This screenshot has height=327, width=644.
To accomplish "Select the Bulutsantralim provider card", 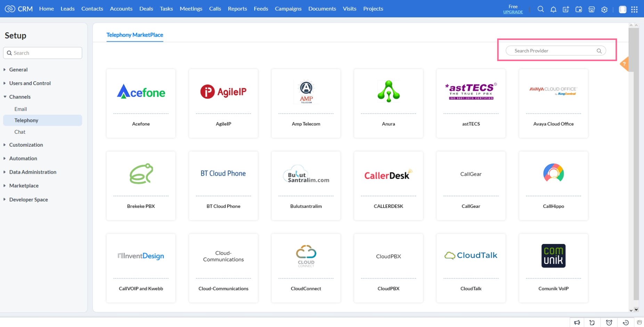I will [x=306, y=186].
